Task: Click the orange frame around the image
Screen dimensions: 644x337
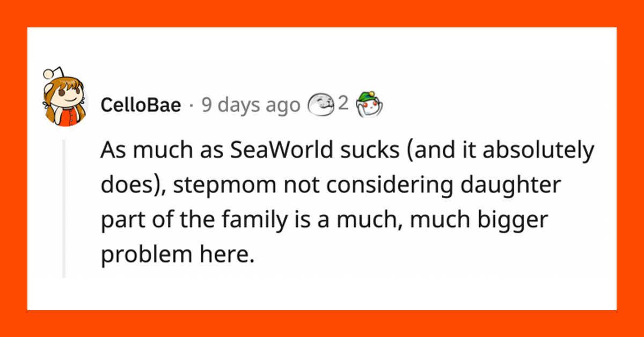Action: click(x=322, y=13)
